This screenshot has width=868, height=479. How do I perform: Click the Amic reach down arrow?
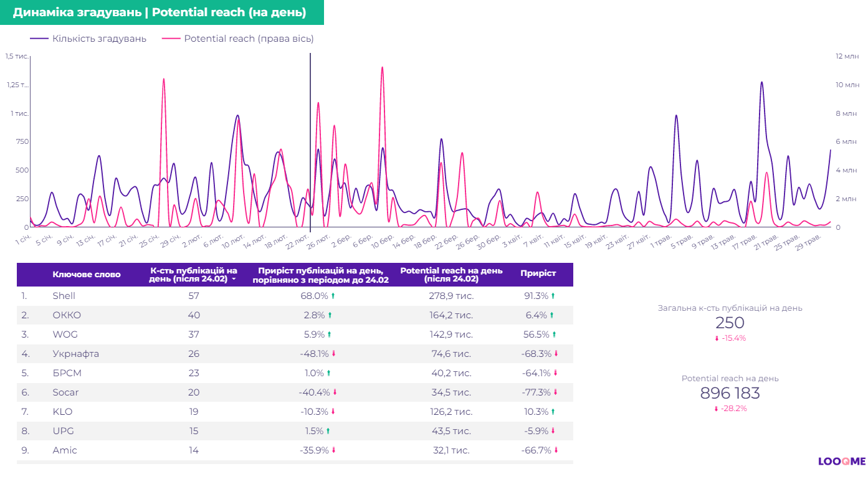(x=556, y=450)
